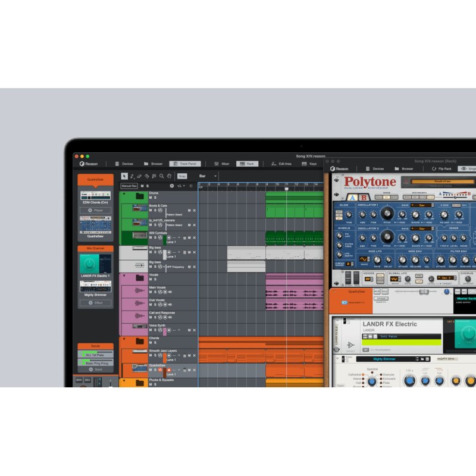This screenshot has height=476, width=476.
Task: Click the EDM Chords (Cm) device thumbnail
Action: coord(95,196)
